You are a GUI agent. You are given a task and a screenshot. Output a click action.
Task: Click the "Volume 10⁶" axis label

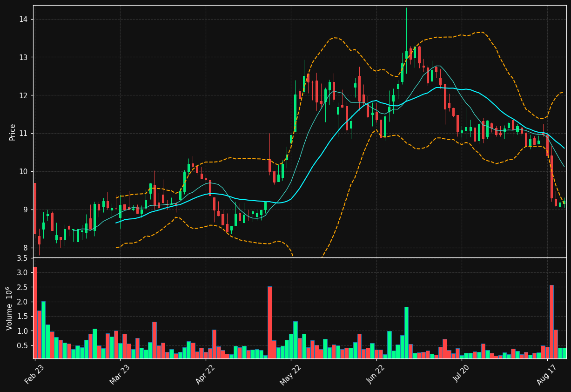pos(10,308)
